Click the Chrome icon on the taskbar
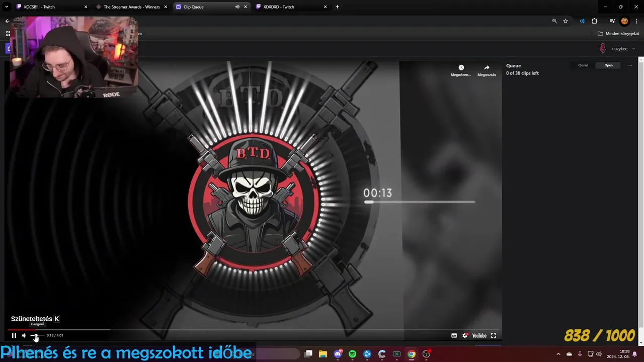 412,354
